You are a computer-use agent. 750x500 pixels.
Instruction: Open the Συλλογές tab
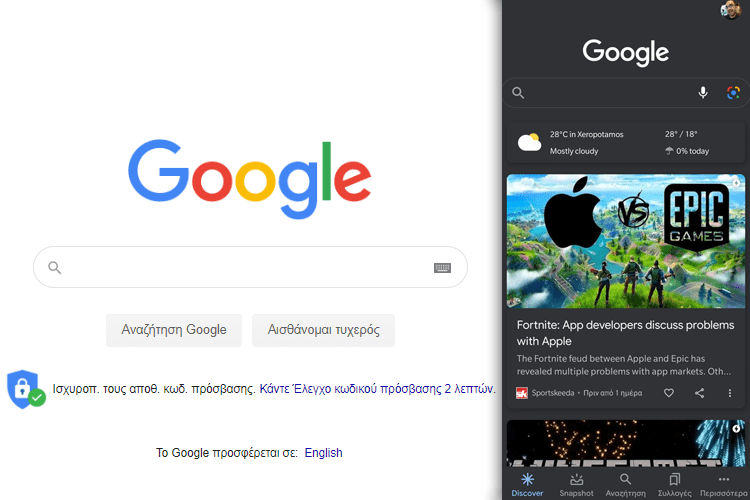coord(674,485)
